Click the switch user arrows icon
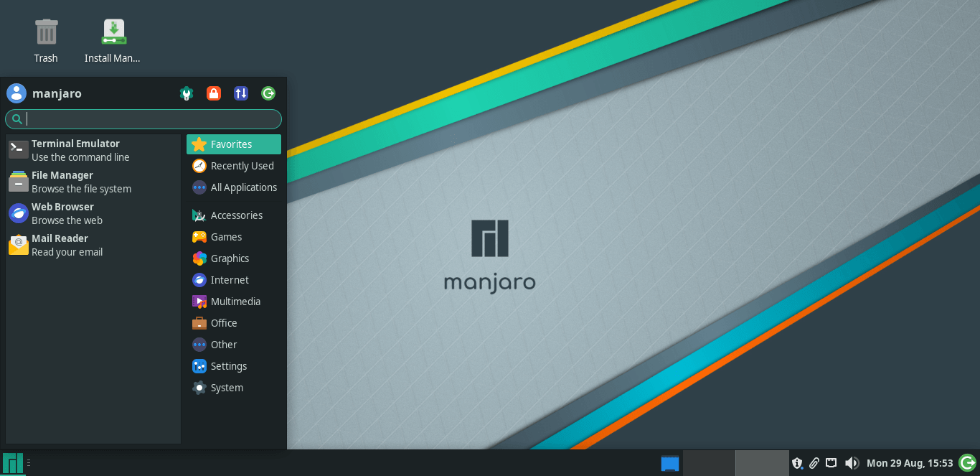The height and width of the screenshot is (476, 980). coord(241,93)
